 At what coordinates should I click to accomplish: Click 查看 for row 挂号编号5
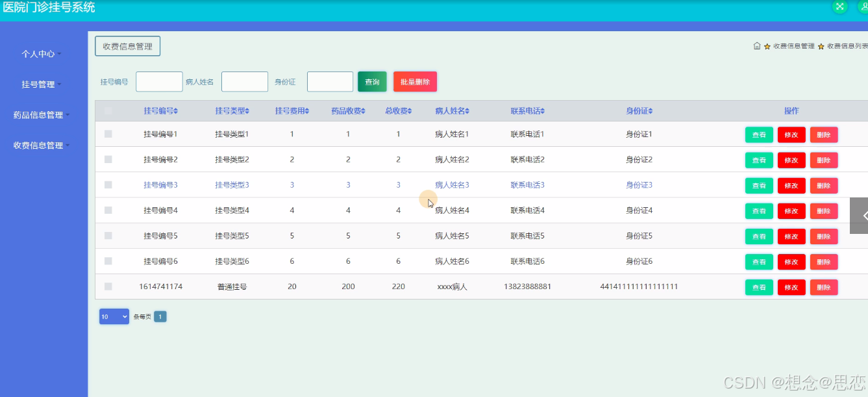[759, 237]
